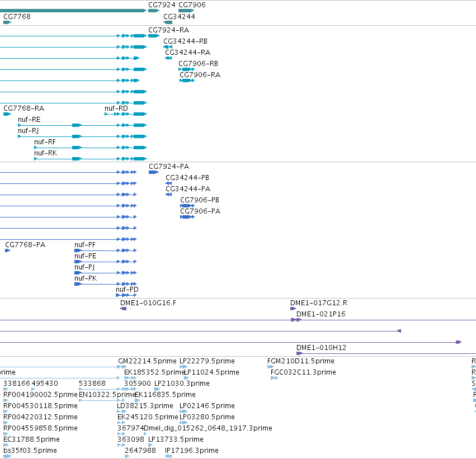Open EST label IP17196.3prime

(191, 451)
